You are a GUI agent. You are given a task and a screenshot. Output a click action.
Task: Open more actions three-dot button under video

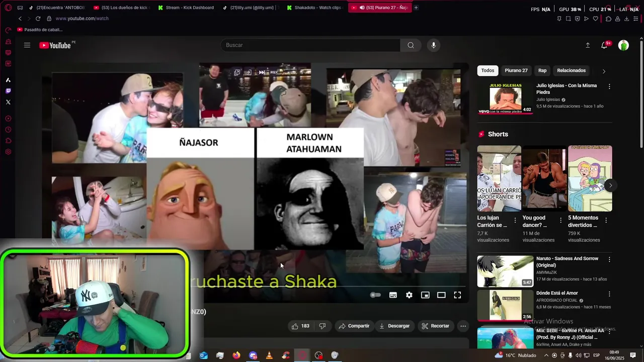click(463, 326)
